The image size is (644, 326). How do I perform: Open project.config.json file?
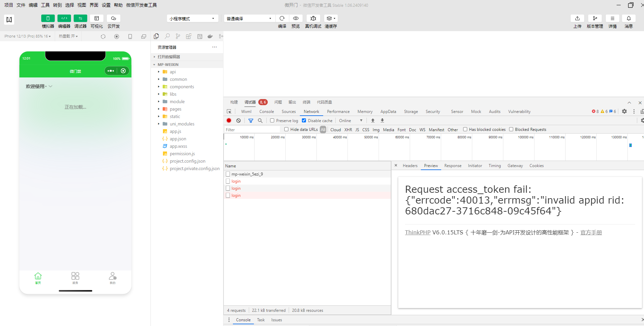[188, 161]
